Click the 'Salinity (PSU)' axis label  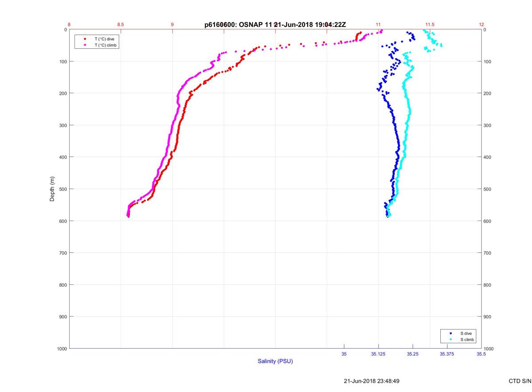point(275,361)
